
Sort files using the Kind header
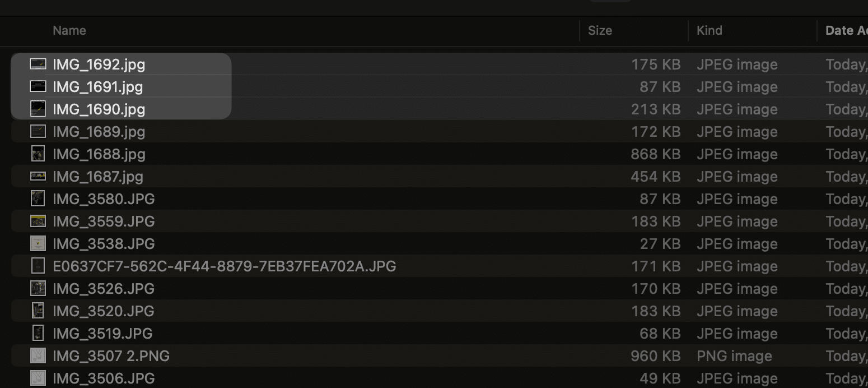click(x=709, y=31)
